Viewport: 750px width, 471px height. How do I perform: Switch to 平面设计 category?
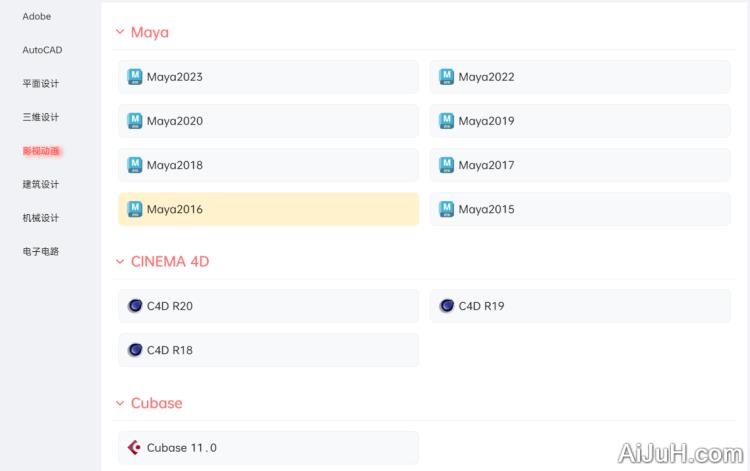[41, 84]
